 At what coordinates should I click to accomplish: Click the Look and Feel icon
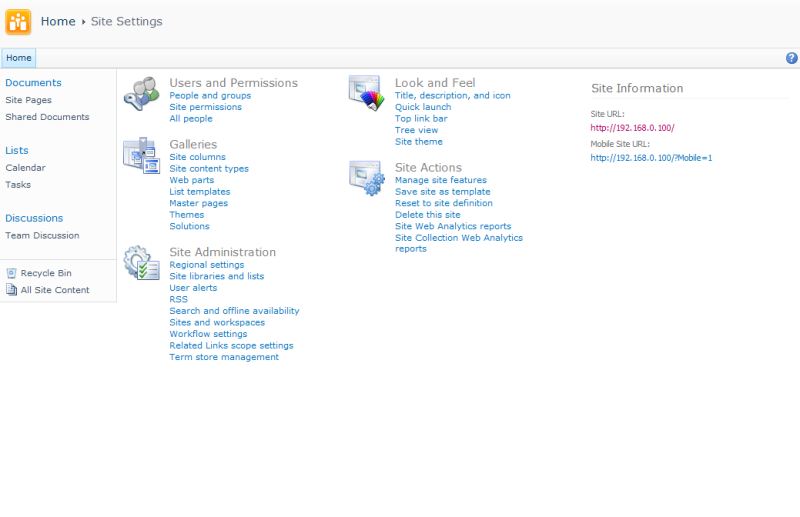click(365, 92)
